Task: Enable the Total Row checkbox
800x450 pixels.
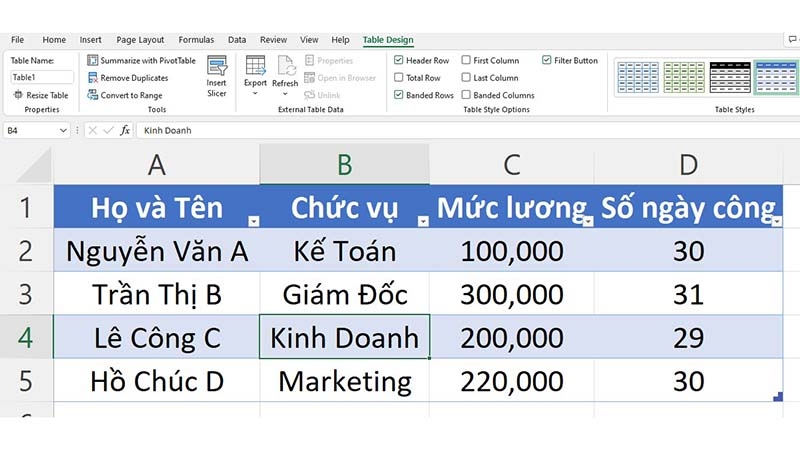Action: 398,78
